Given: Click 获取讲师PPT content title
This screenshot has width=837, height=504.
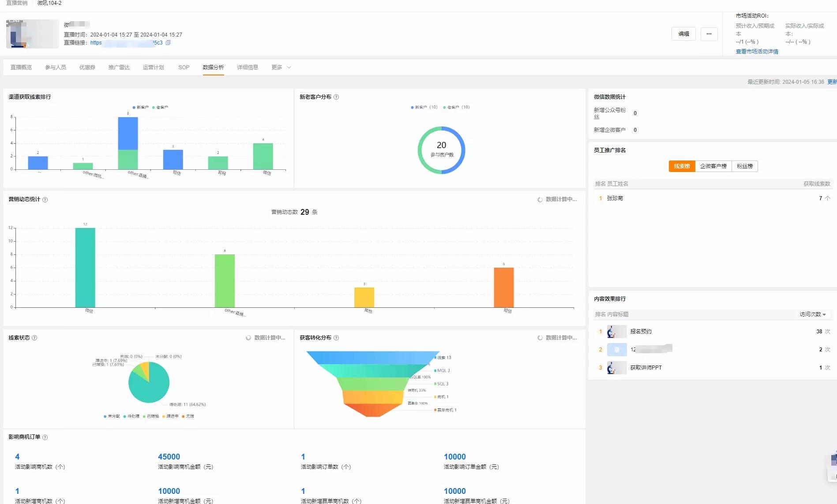Looking at the screenshot, I should click(646, 368).
